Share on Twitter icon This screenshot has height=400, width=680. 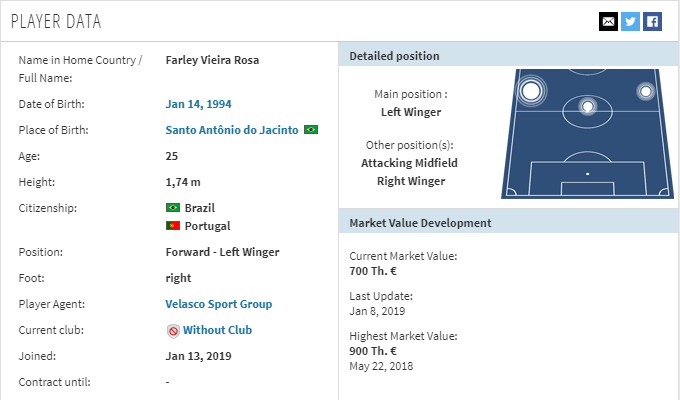(x=630, y=21)
